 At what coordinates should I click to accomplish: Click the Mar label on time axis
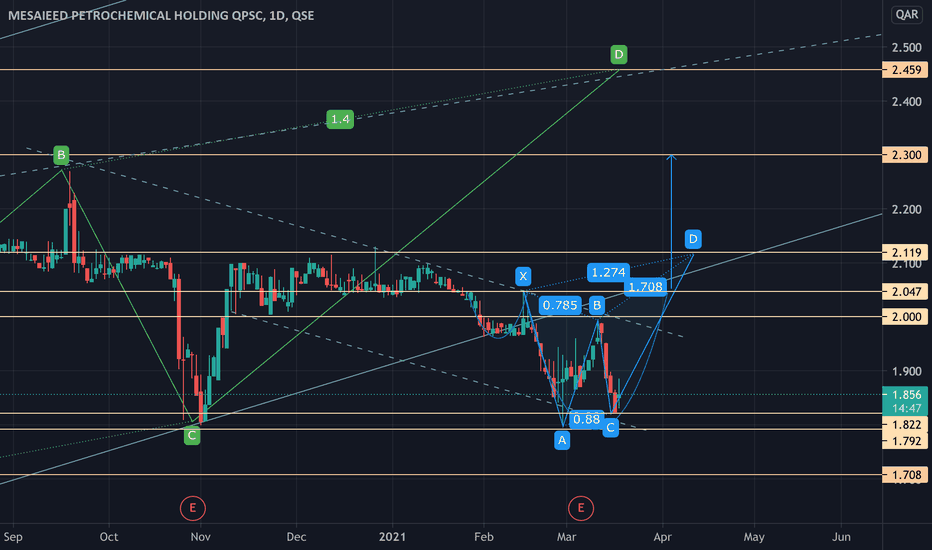566,537
